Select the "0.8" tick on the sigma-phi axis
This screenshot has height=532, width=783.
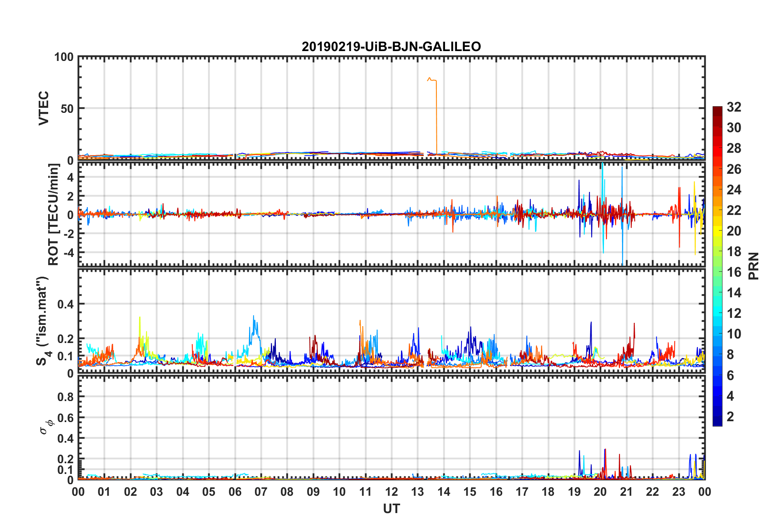65,397
